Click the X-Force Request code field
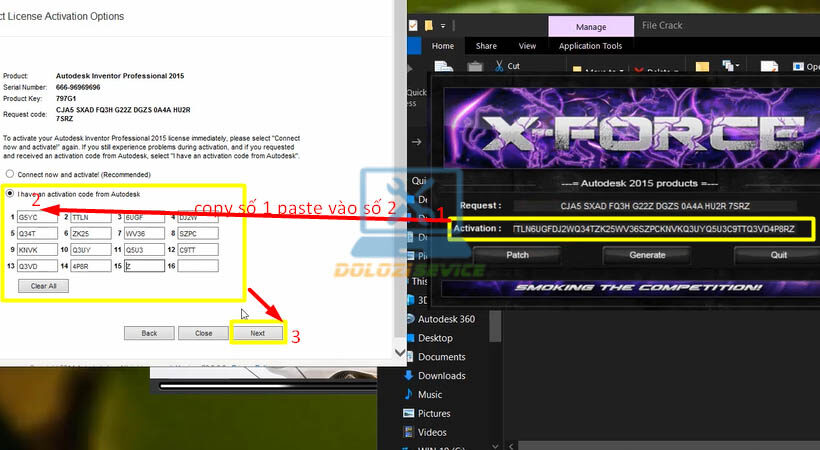The width and height of the screenshot is (820, 450). coord(655,206)
